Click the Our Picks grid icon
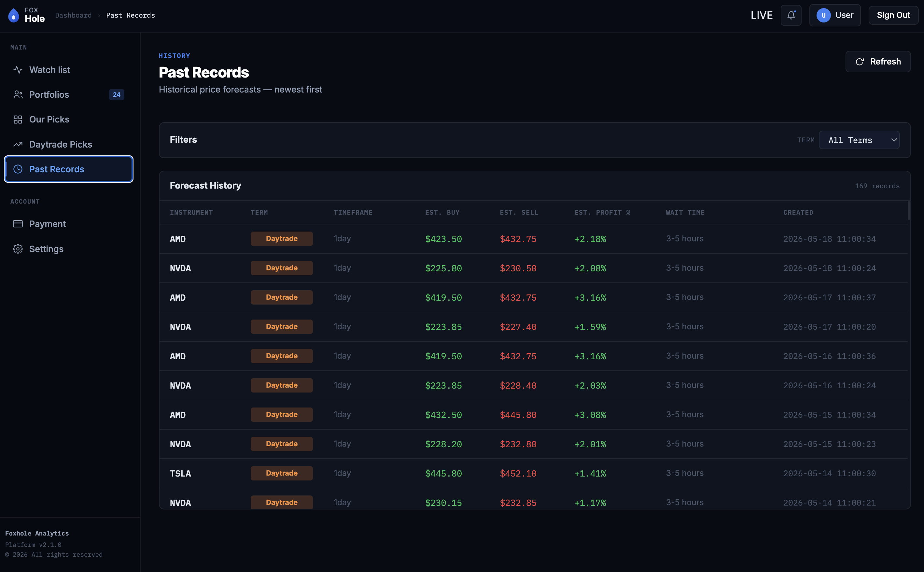 pos(18,120)
